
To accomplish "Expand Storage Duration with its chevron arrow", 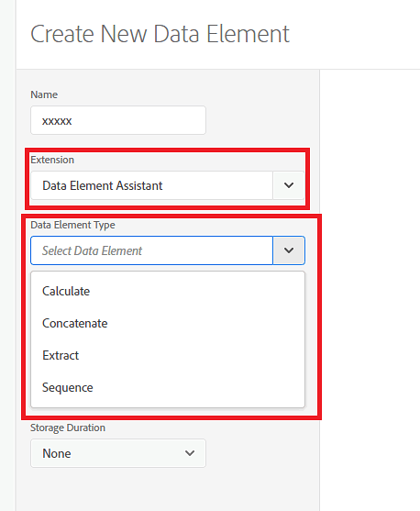I will pyautogui.click(x=190, y=453).
